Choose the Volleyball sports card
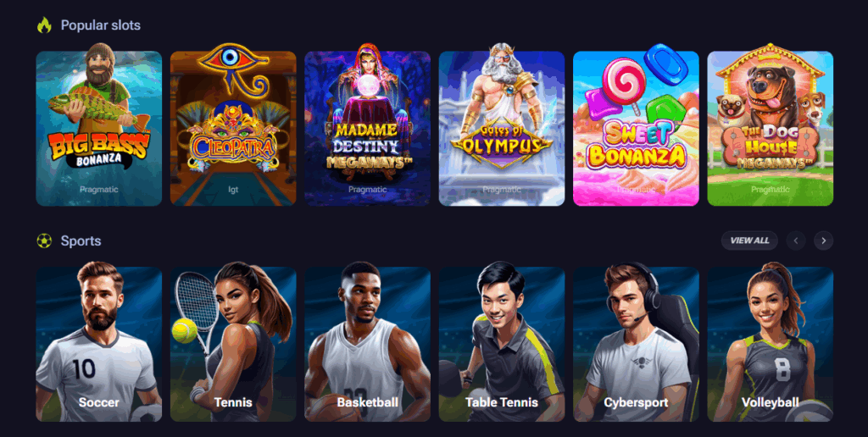 click(x=770, y=342)
